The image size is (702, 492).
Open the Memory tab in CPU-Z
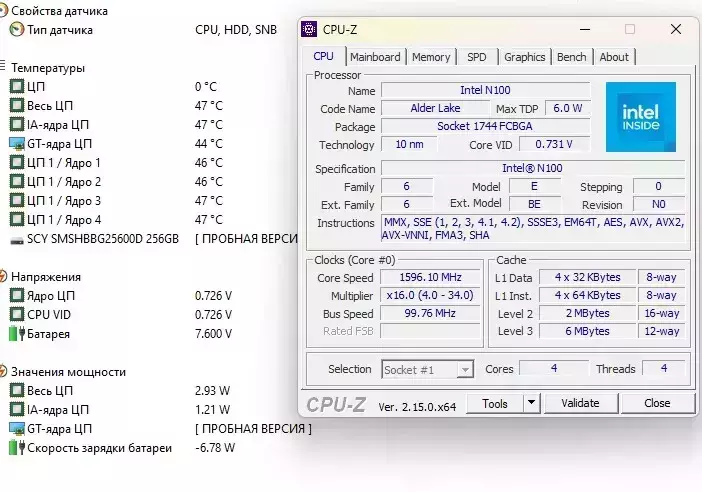click(x=431, y=57)
